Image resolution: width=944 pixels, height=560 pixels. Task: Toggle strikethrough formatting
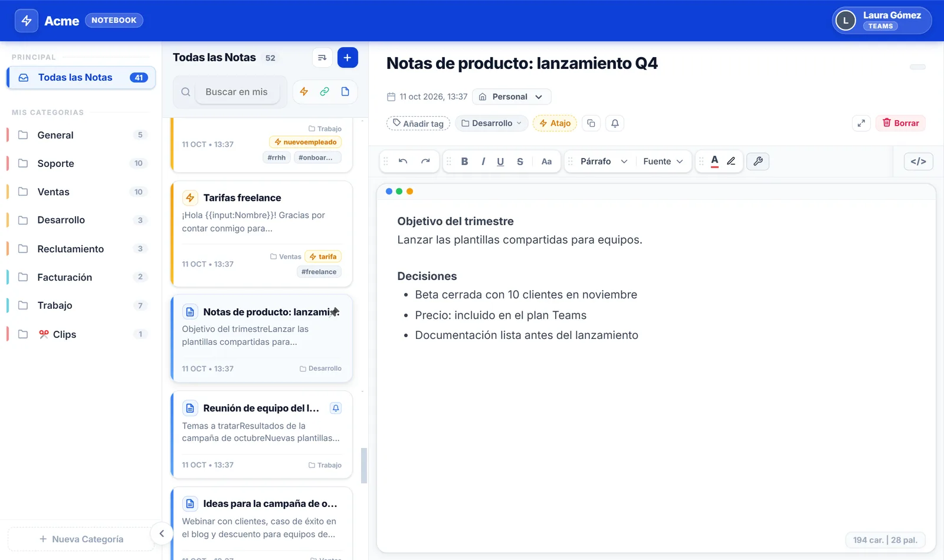520,162
